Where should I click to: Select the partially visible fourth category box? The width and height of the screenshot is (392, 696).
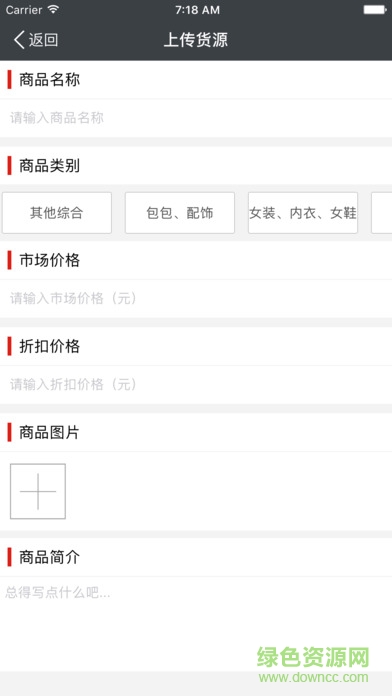click(x=382, y=213)
